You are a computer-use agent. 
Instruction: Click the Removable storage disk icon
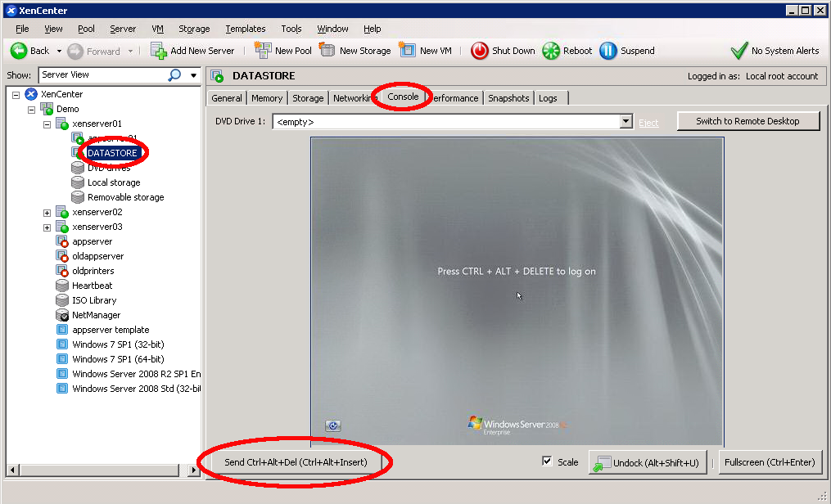coord(78,197)
